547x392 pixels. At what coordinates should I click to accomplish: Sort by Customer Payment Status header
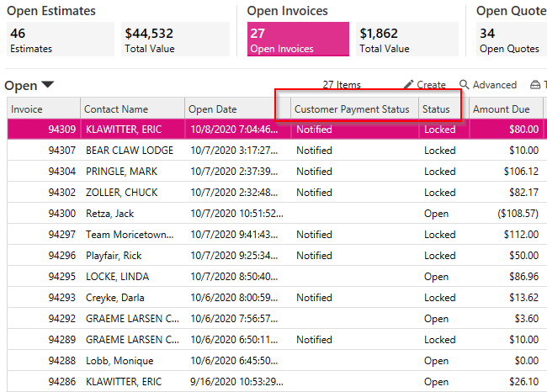coord(355,109)
